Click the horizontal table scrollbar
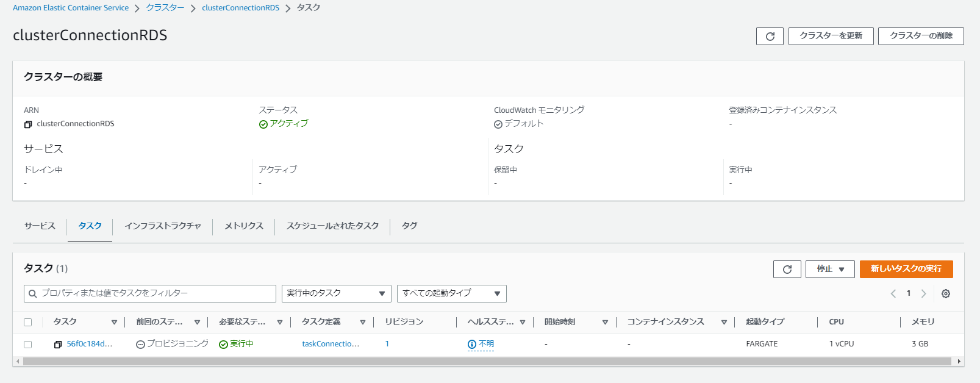This screenshot has height=383, width=980. pos(487,362)
